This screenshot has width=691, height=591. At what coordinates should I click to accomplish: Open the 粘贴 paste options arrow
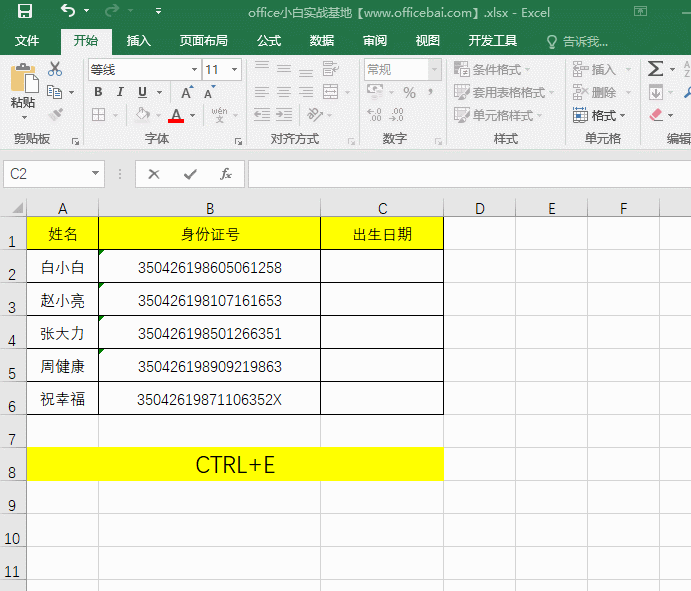(24, 117)
